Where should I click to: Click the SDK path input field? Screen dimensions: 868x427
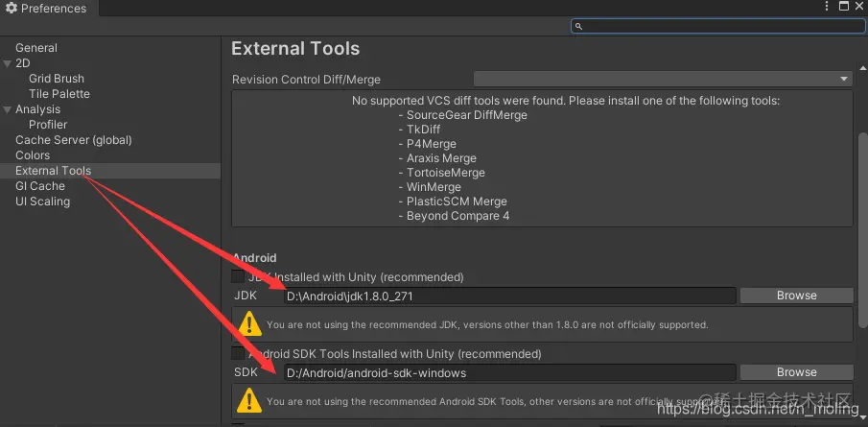(509, 372)
